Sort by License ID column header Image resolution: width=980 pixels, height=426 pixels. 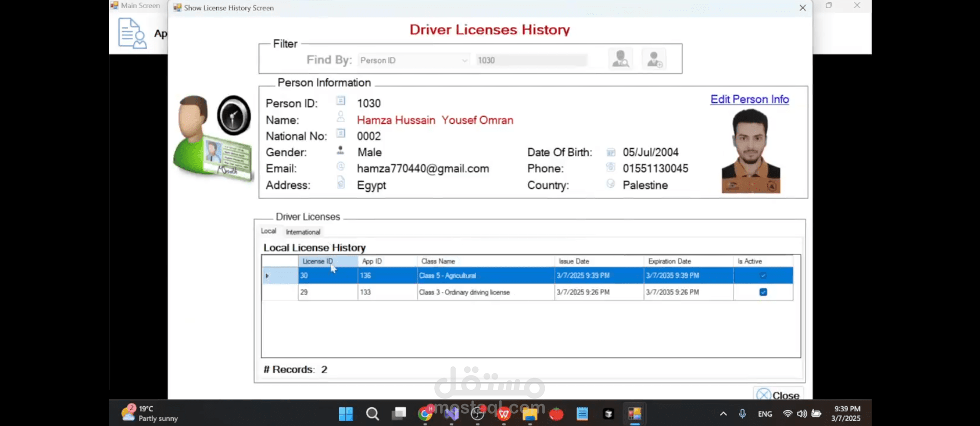click(328, 261)
